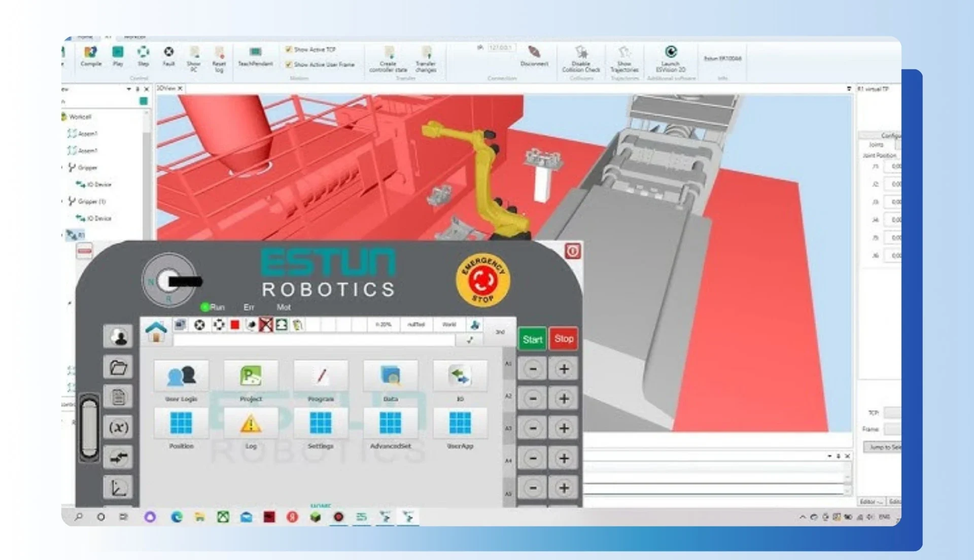Open the World coordinate selector on the pendant
The width and height of the screenshot is (974, 560).
point(449,325)
